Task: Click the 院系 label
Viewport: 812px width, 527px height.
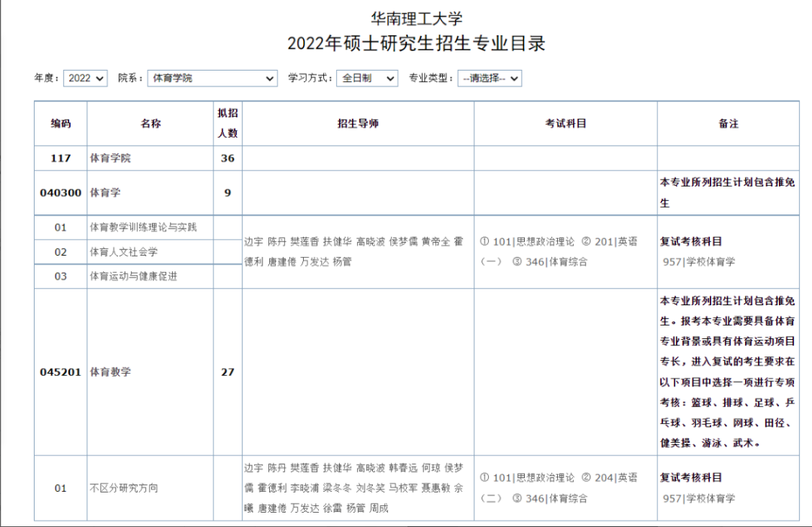Action: [131, 78]
